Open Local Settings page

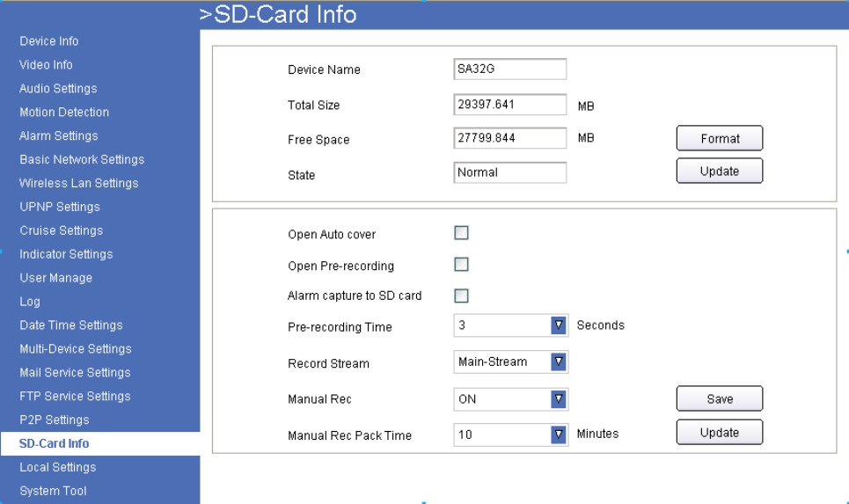[x=57, y=467]
